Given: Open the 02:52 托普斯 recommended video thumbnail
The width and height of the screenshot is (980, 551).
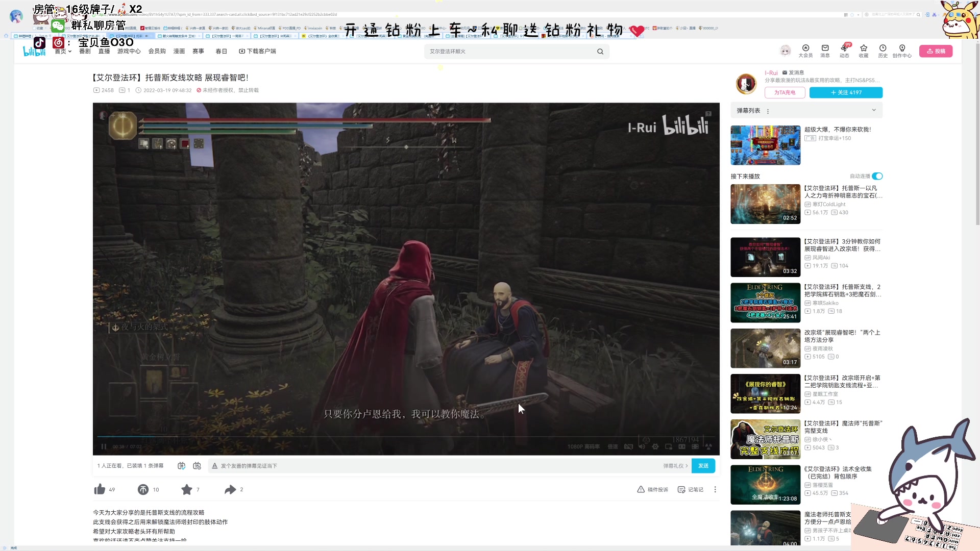Looking at the screenshot, I should [765, 204].
